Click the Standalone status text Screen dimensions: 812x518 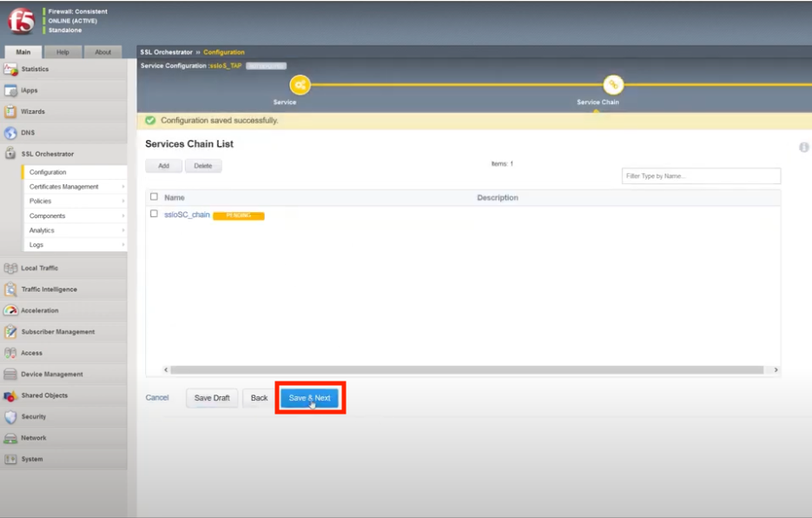coord(65,30)
